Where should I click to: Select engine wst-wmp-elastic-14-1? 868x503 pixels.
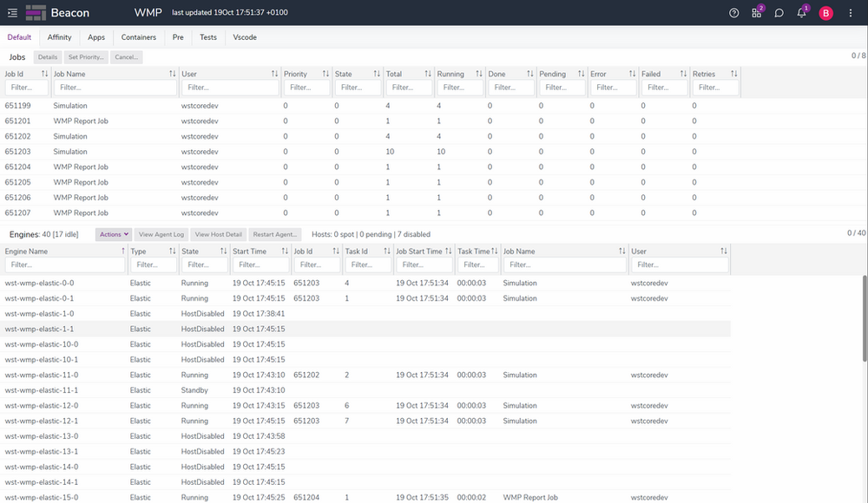pos(365,482)
